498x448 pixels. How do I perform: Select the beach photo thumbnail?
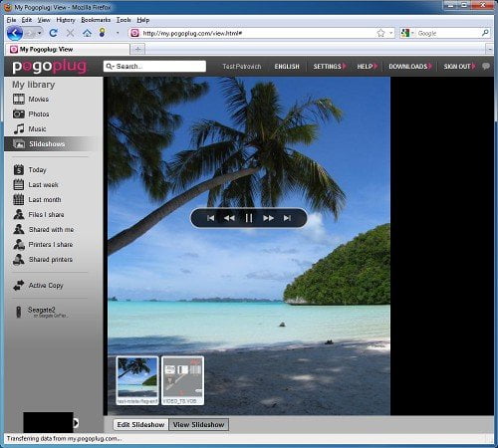tap(137, 380)
